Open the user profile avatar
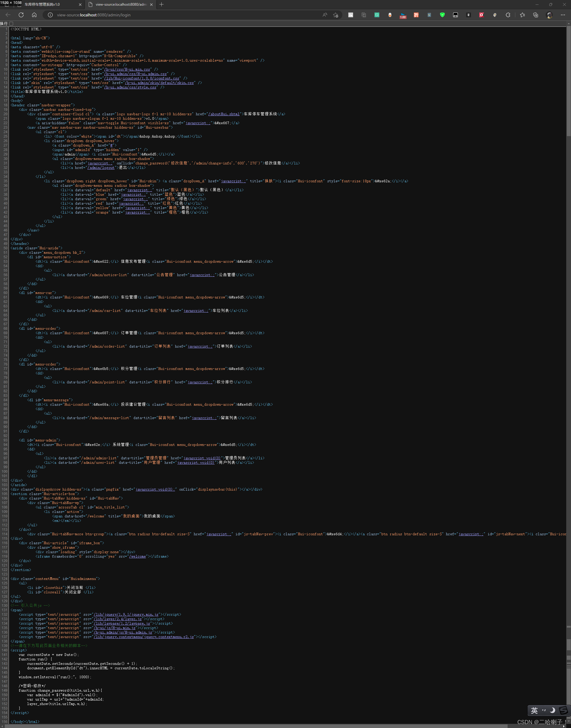The width and height of the screenshot is (571, 728). tap(549, 15)
